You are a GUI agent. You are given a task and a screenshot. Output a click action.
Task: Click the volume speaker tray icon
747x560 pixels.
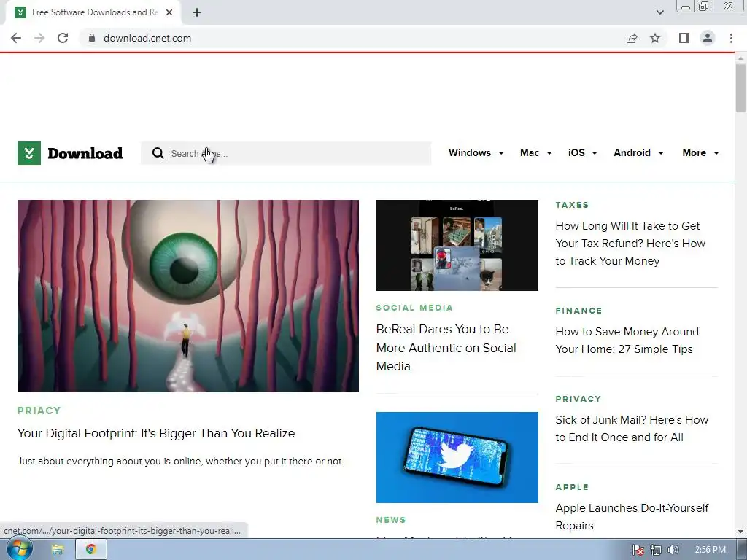coord(673,550)
